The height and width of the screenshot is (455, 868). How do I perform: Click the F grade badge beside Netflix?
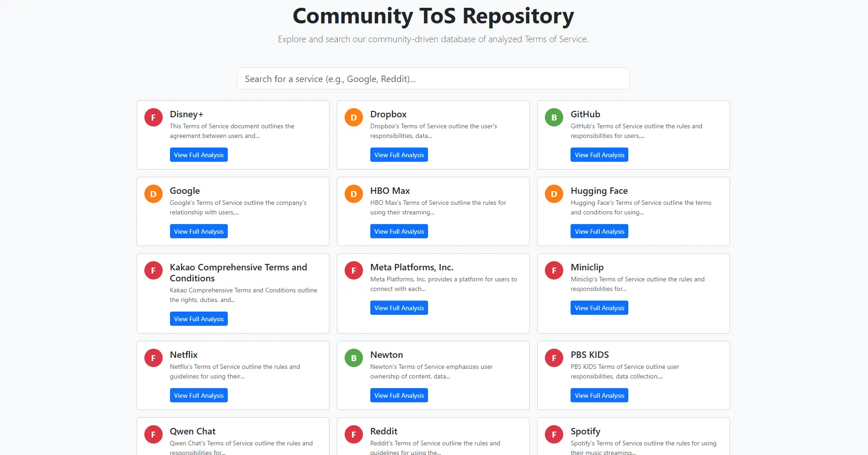(154, 358)
